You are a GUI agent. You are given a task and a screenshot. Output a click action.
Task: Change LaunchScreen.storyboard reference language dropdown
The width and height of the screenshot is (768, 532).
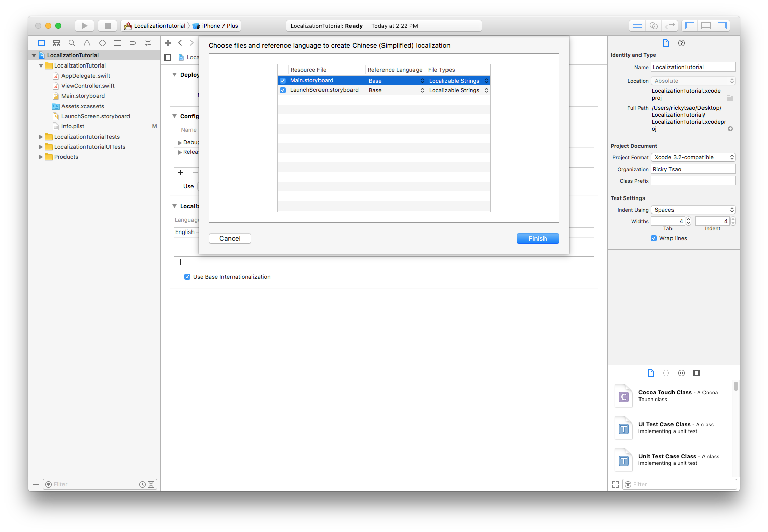396,90
